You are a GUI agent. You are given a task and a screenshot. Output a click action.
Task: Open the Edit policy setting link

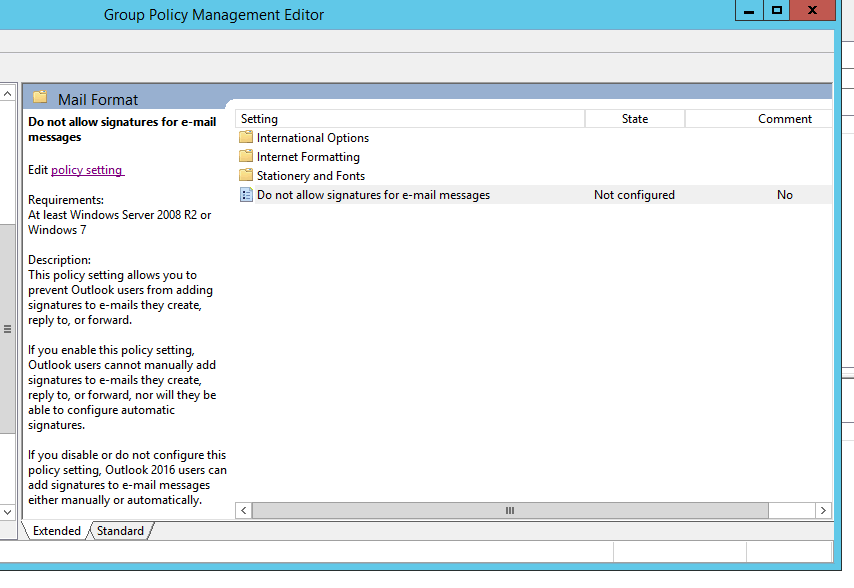coord(87,170)
